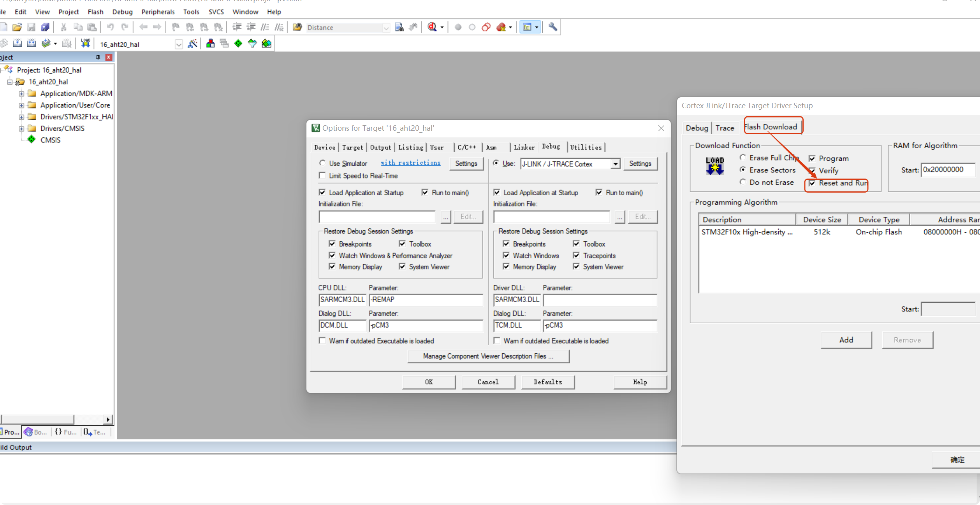Image resolution: width=980 pixels, height=505 pixels.
Task: Click the Manage Run-Time Environment green diamond icon
Action: [238, 44]
